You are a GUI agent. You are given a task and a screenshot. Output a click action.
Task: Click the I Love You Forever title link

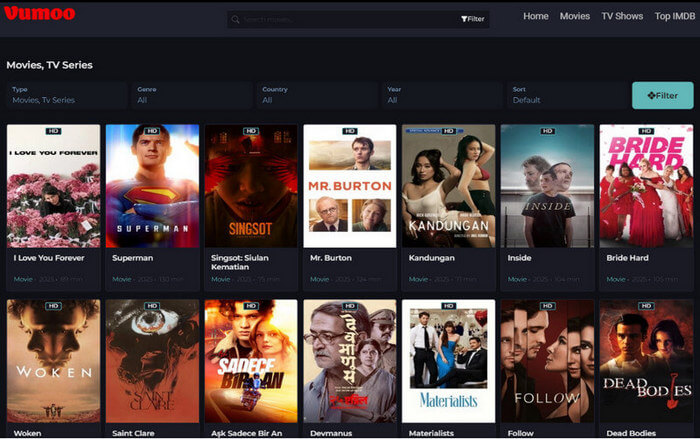pyautogui.click(x=49, y=258)
